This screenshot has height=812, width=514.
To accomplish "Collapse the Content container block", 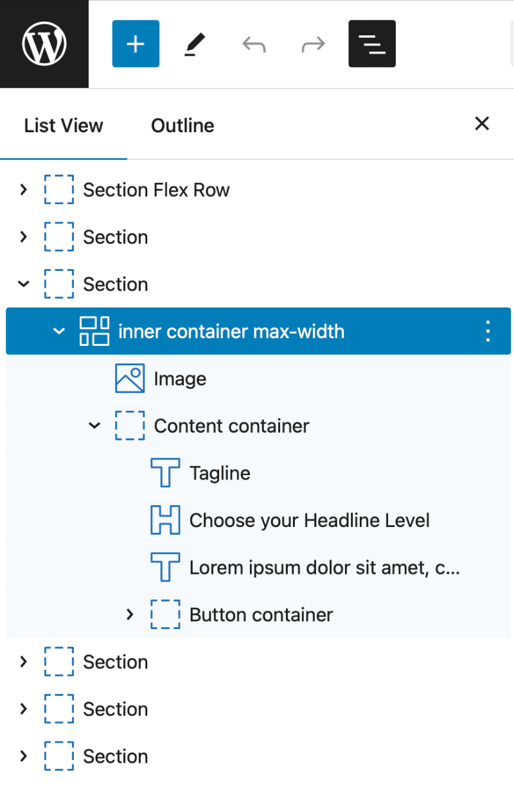I will pyautogui.click(x=94, y=426).
